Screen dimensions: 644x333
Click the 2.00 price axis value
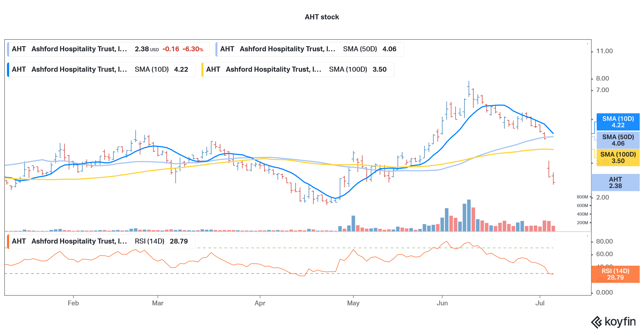pyautogui.click(x=602, y=197)
